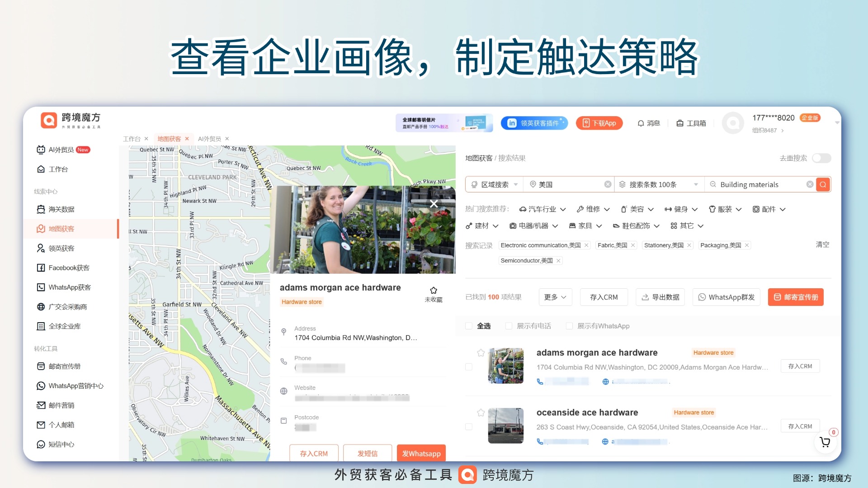
Task: Click the shopping cart icon
Action: tap(825, 442)
